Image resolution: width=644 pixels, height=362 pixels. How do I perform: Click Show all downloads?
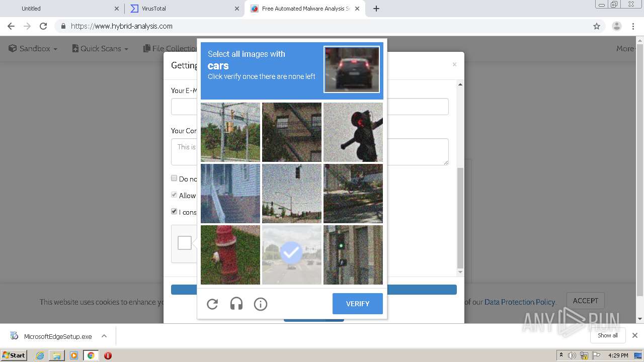(x=608, y=335)
